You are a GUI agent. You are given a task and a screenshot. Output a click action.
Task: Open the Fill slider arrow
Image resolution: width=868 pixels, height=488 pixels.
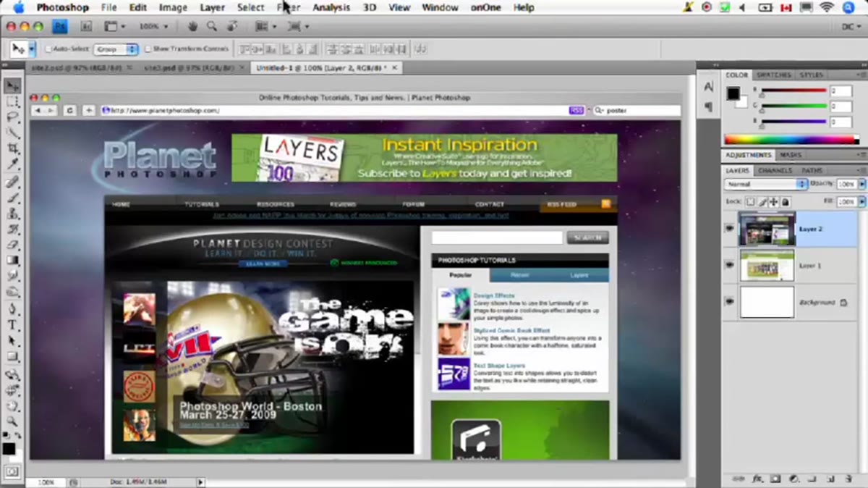[x=861, y=202]
